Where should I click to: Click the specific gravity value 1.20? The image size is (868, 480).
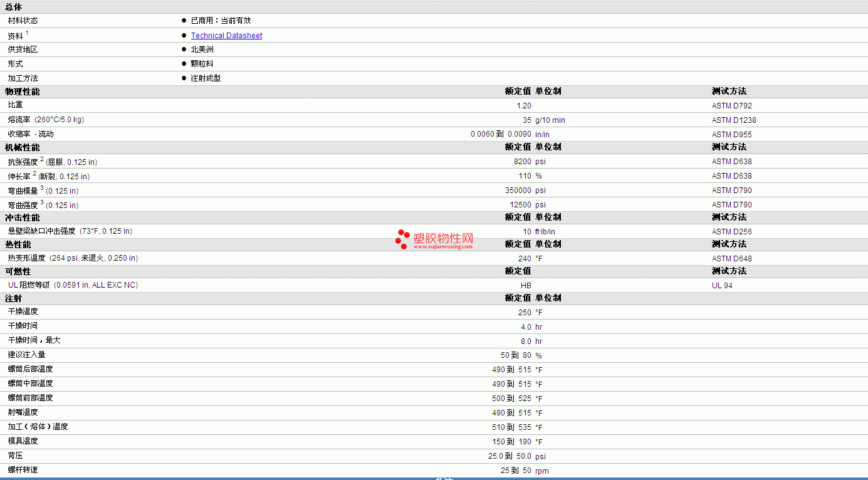[524, 106]
